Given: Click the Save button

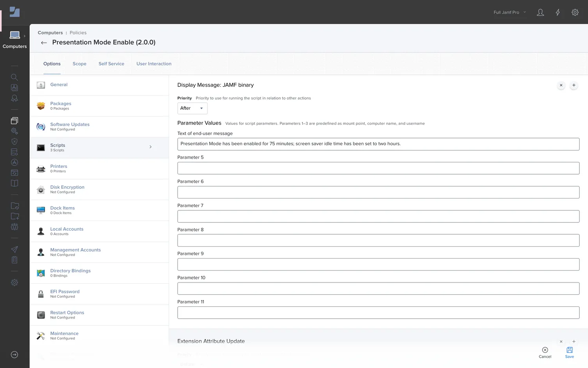Looking at the screenshot, I should tap(570, 353).
